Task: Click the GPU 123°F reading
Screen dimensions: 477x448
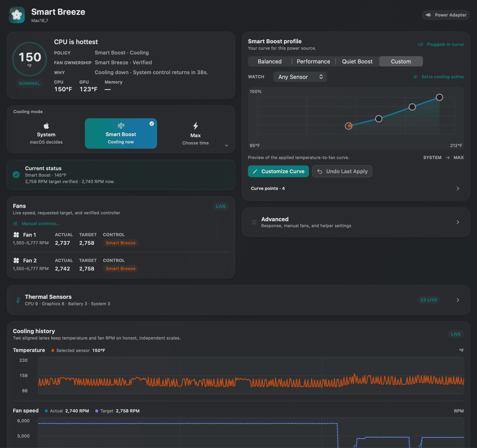Action: 88,89
